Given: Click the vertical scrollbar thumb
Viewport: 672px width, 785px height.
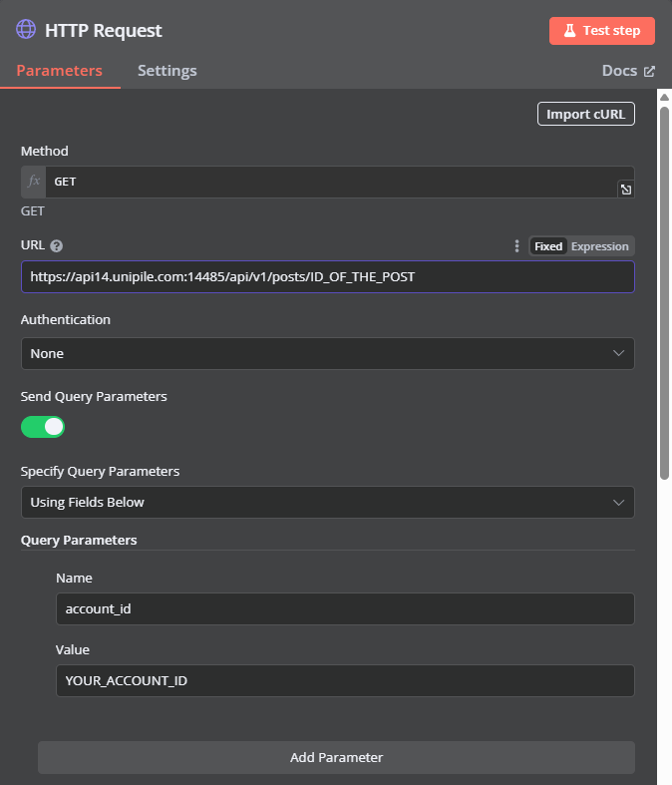Looking at the screenshot, I should click(664, 293).
